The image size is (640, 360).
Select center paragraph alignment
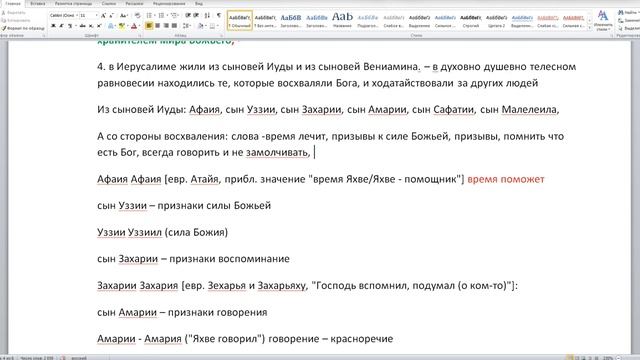(x=158, y=26)
